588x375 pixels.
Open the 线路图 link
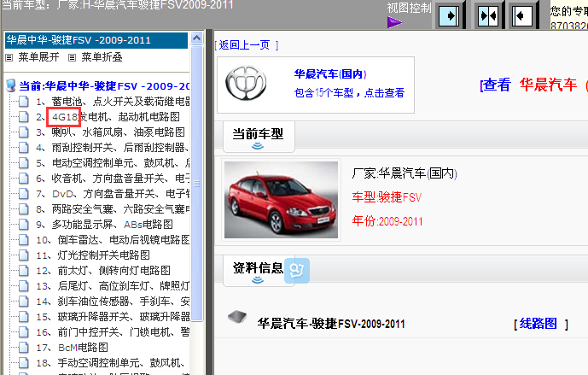[x=539, y=324]
